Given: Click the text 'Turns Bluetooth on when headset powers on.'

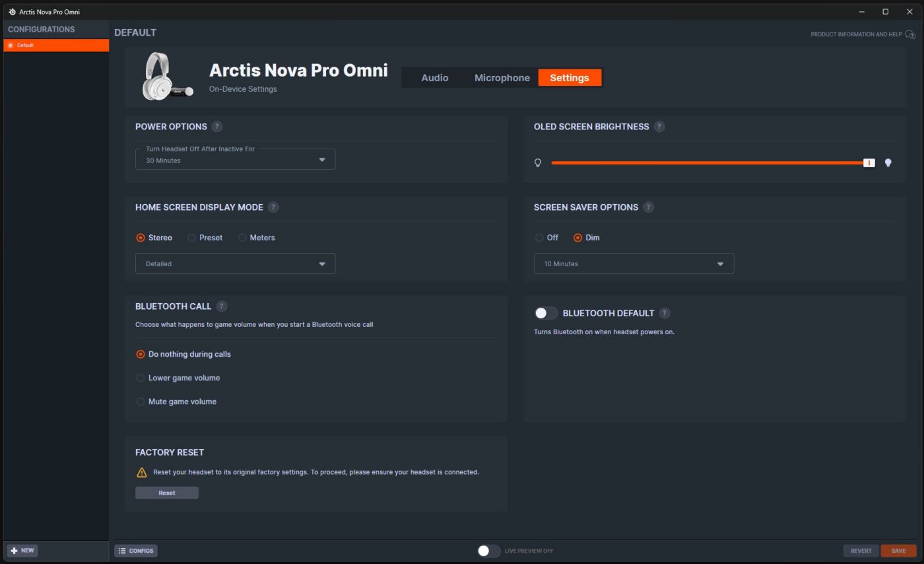Looking at the screenshot, I should pyautogui.click(x=604, y=332).
